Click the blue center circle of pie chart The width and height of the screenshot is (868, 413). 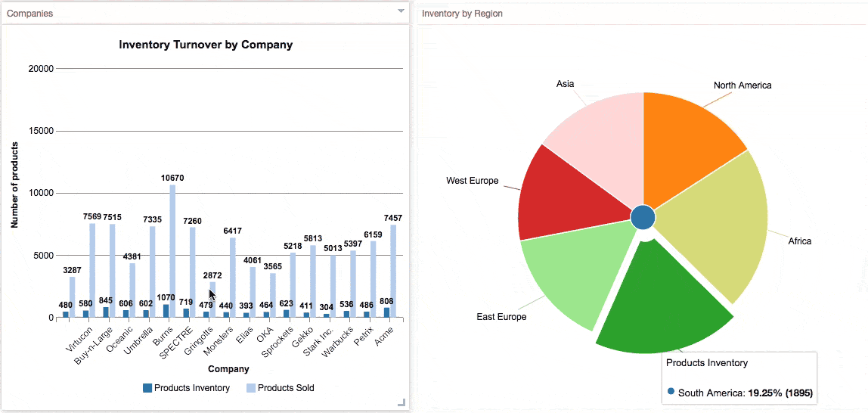point(643,216)
